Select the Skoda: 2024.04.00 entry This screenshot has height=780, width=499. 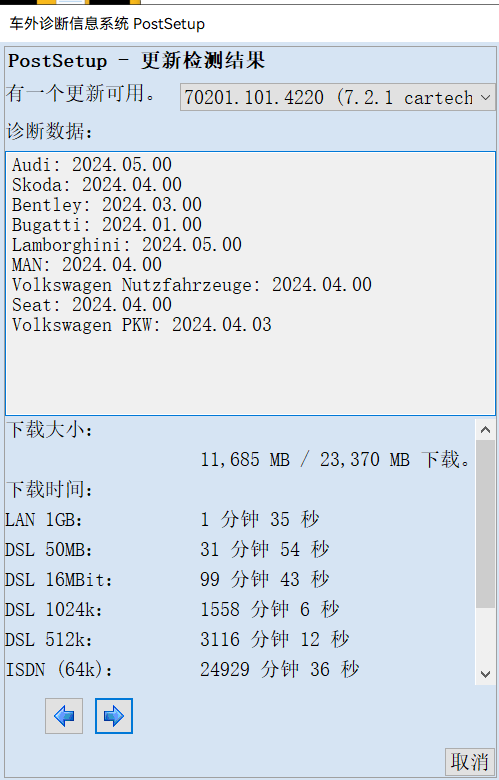[97, 185]
